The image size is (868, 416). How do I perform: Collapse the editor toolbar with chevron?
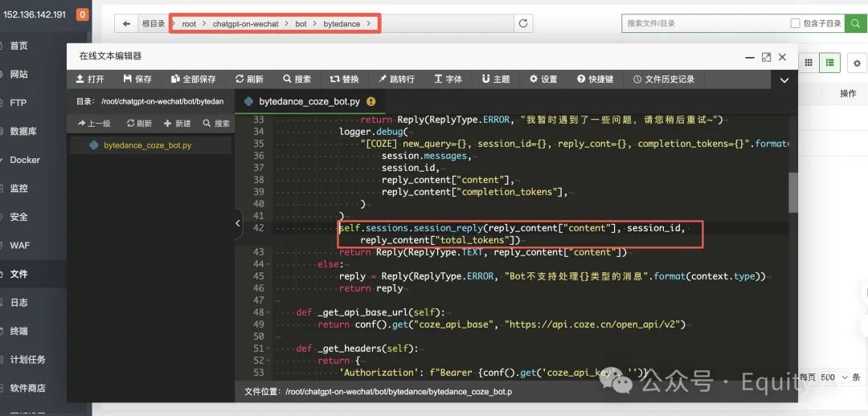click(784, 80)
